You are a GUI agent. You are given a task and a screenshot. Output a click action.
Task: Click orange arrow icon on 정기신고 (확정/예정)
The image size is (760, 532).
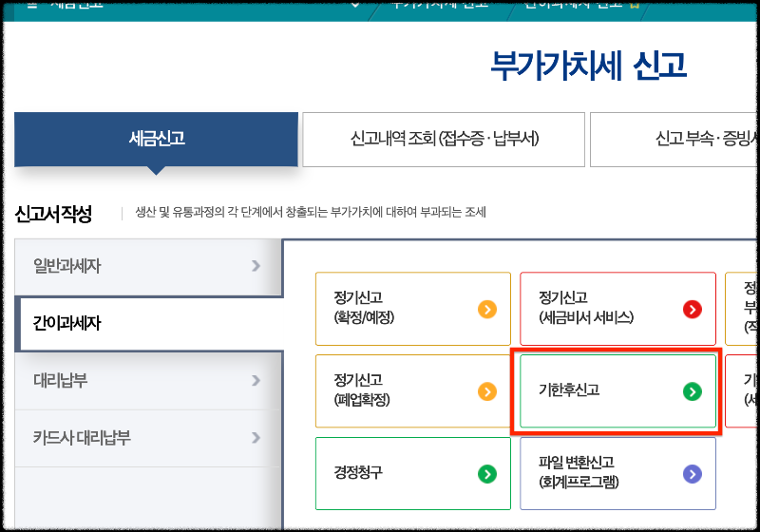tap(487, 309)
